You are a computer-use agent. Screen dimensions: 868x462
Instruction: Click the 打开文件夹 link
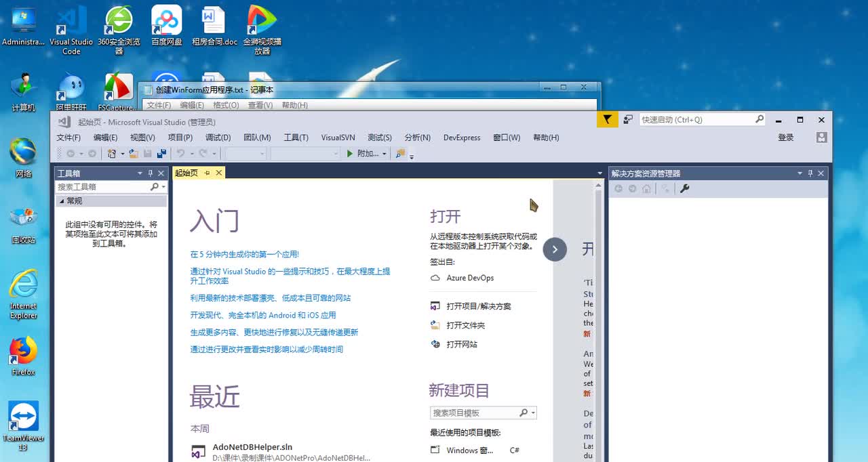pyautogui.click(x=465, y=325)
